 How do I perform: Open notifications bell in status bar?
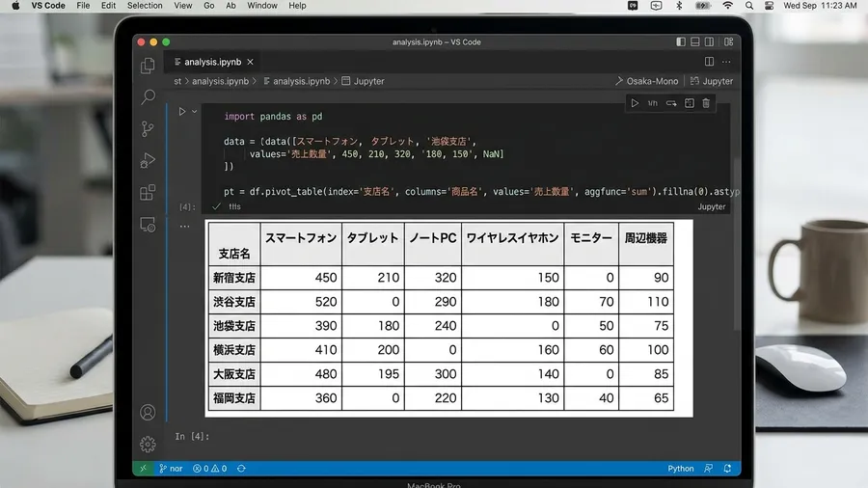tap(727, 469)
